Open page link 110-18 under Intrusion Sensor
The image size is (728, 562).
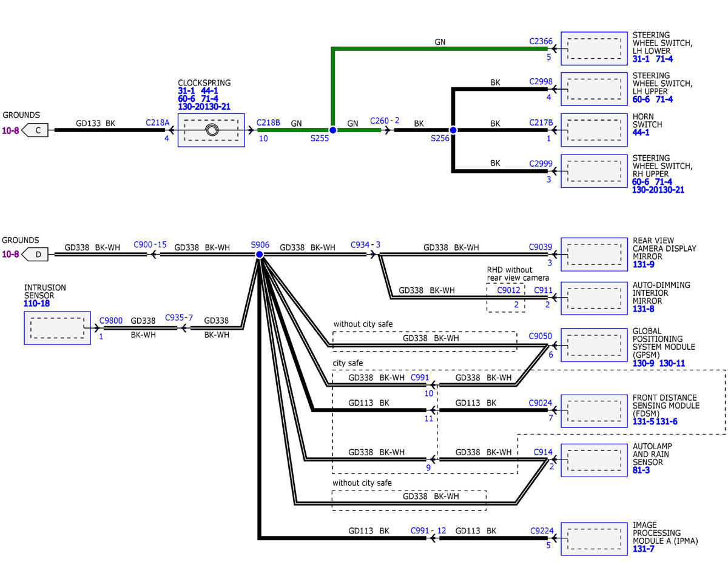(x=37, y=303)
